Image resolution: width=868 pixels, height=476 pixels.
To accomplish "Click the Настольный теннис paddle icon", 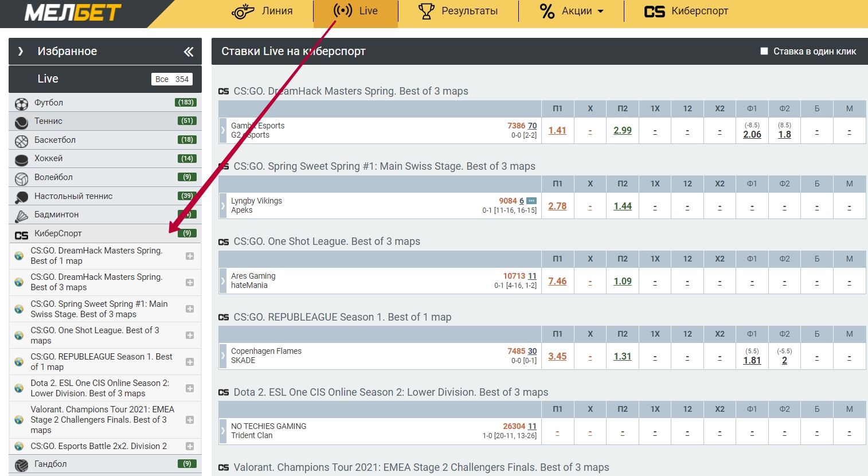I will click(21, 197).
